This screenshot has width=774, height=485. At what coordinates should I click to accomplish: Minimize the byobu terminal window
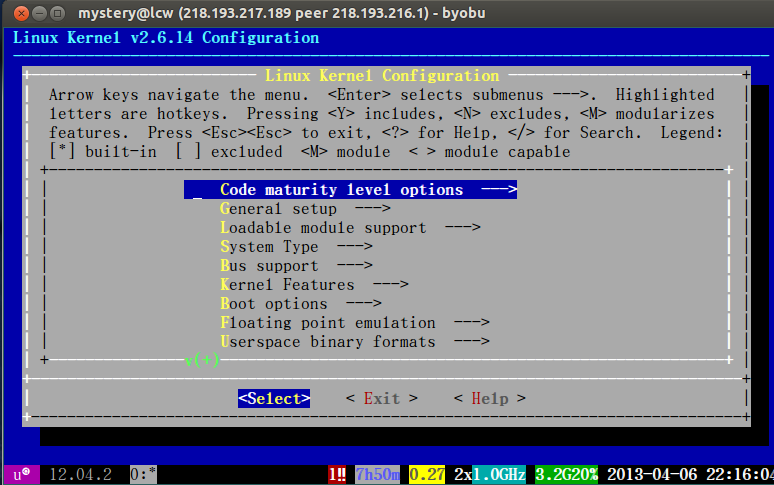(39, 13)
